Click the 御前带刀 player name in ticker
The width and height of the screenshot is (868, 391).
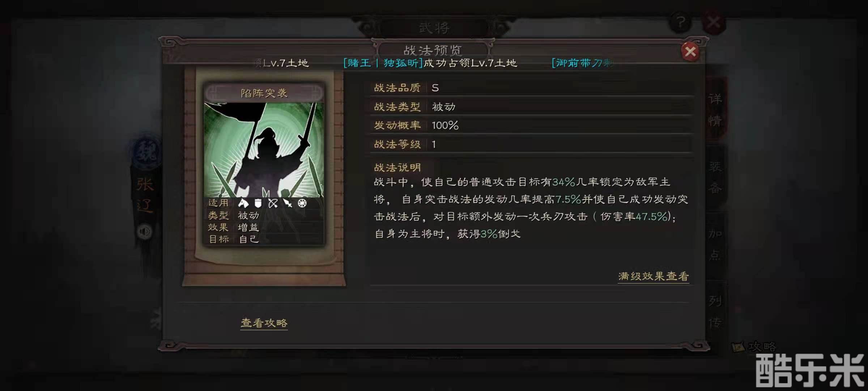pos(582,63)
